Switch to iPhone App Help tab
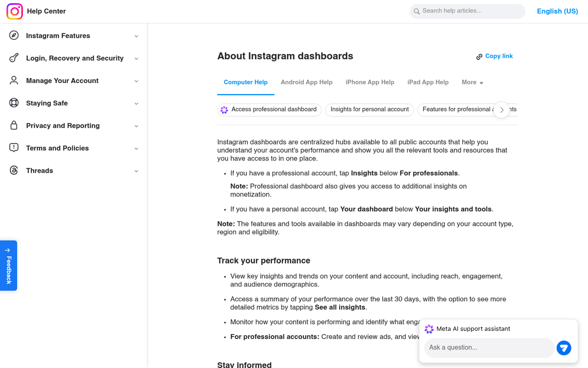The height and width of the screenshot is (368, 588). pyautogui.click(x=369, y=82)
